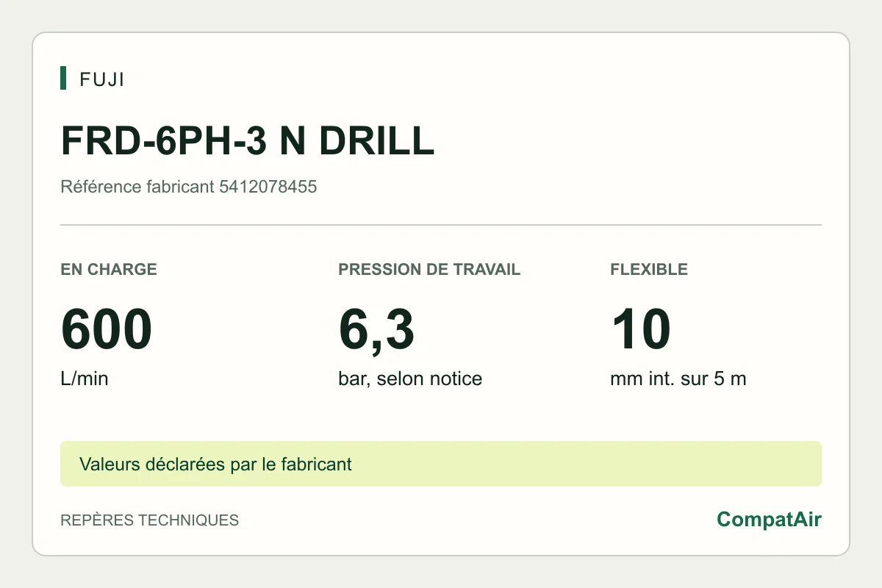Click the 'mm int. sur 5 m' caption
Viewport: 882px width, 588px height.
click(678, 379)
